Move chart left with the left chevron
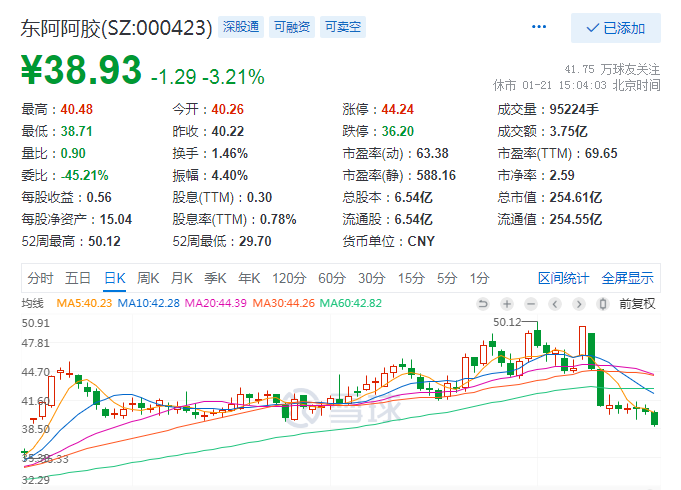Image resolution: width=681 pixels, height=490 pixels. [555, 304]
